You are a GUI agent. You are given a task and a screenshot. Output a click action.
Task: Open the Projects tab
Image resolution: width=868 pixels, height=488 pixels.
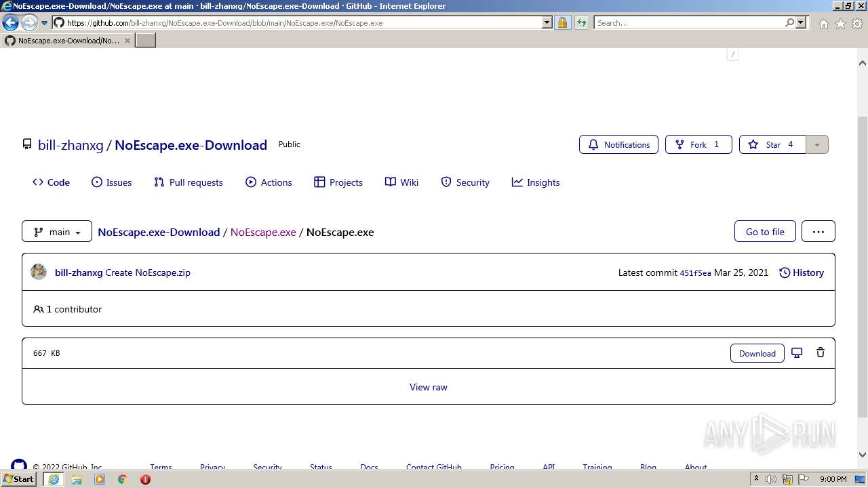pyautogui.click(x=338, y=182)
